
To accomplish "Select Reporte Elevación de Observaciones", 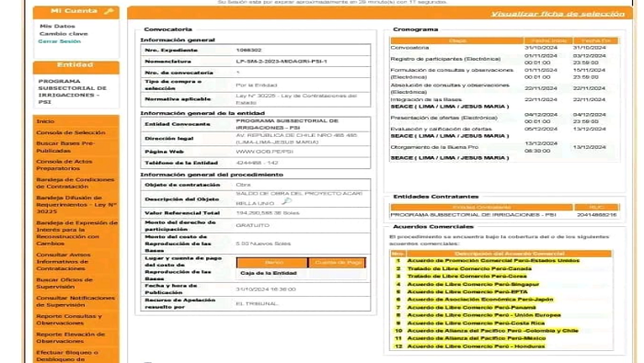I will coord(71,337).
